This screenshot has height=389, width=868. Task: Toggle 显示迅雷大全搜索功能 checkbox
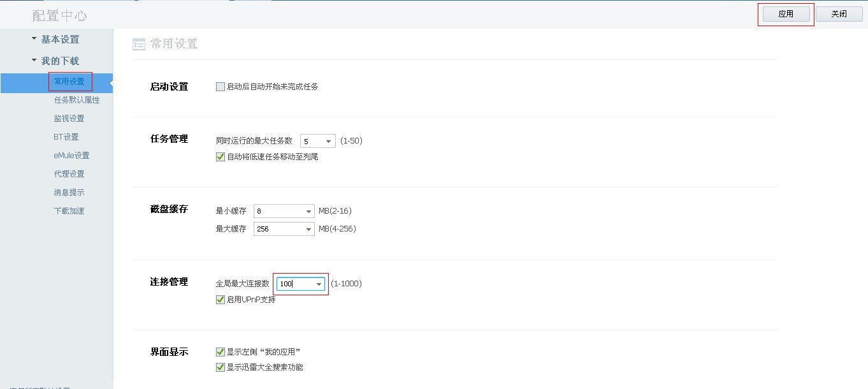[221, 367]
